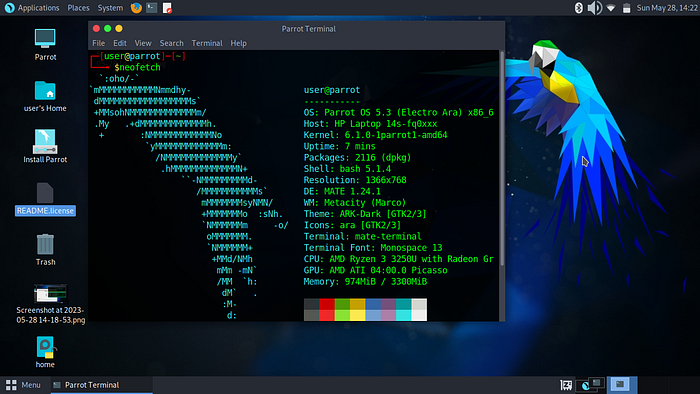
Task: Click the Menu grid icon in bottom panel
Action: (11, 385)
